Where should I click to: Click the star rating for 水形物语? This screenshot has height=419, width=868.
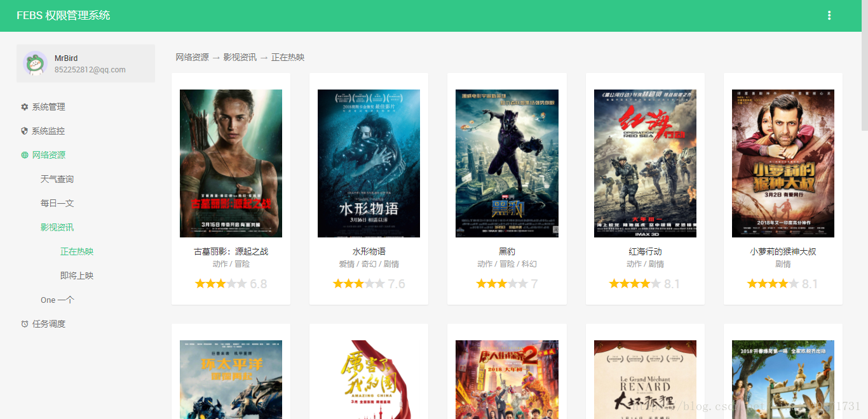[x=359, y=284]
